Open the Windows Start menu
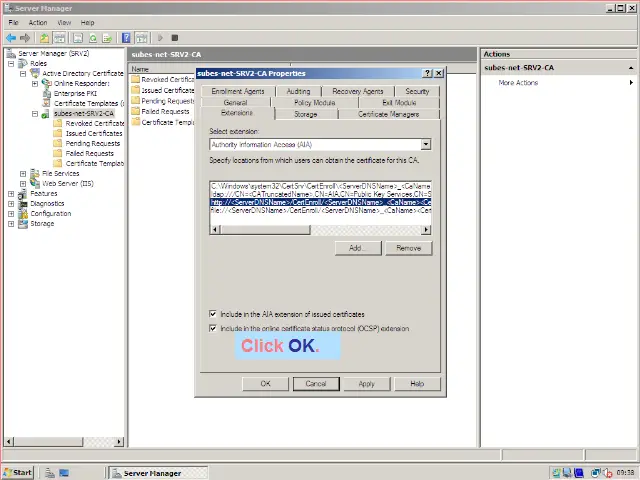This screenshot has width=640, height=480. point(18,472)
